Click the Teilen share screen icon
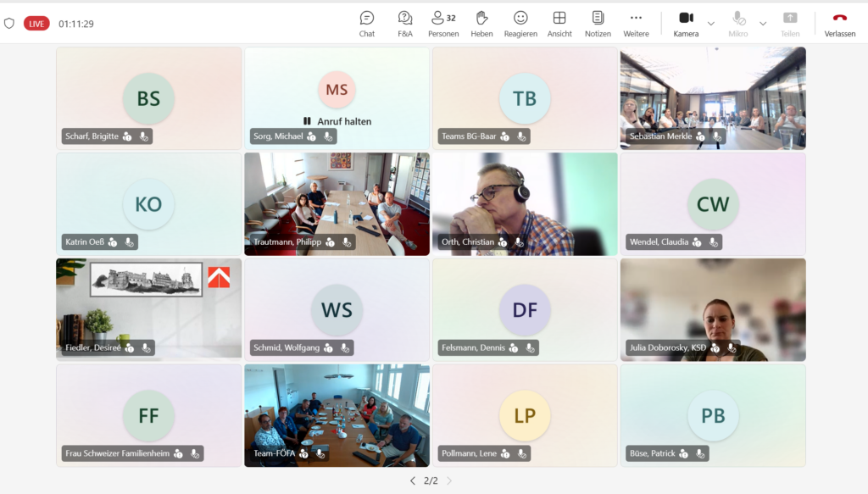The width and height of the screenshot is (868, 494). (x=790, y=24)
